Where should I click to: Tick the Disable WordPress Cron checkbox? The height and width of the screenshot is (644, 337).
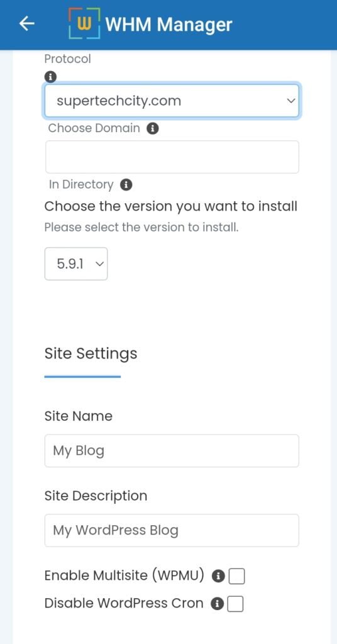(x=235, y=604)
